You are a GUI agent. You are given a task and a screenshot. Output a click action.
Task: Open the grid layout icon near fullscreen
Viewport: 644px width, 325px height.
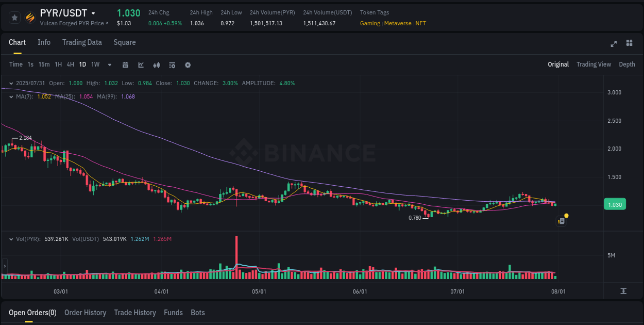pos(629,44)
